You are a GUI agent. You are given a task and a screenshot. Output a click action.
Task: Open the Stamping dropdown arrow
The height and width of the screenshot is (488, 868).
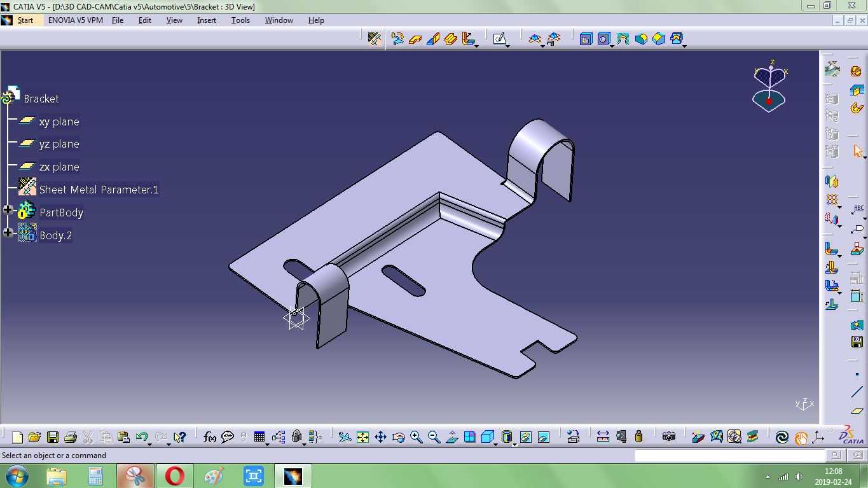click(x=684, y=45)
